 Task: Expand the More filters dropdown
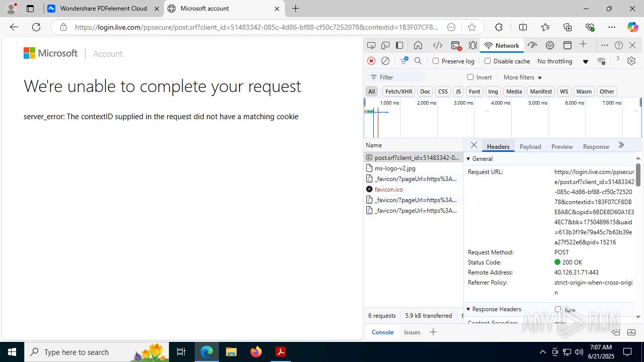point(523,77)
